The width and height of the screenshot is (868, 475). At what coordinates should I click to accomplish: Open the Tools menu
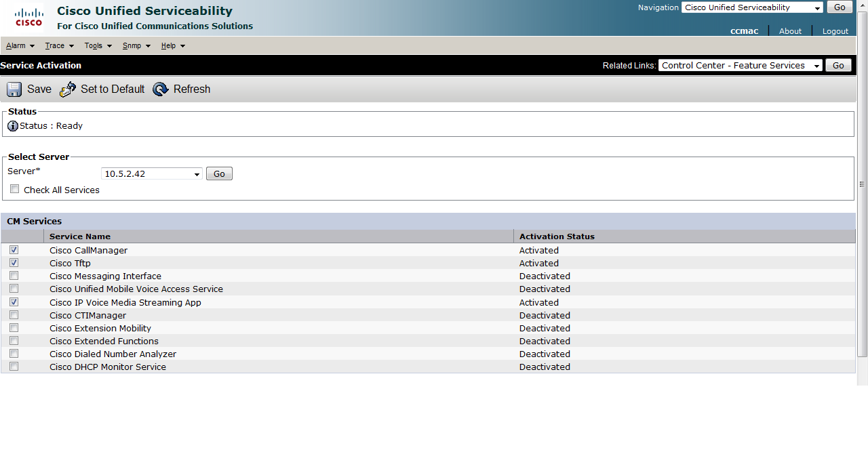pyautogui.click(x=98, y=46)
